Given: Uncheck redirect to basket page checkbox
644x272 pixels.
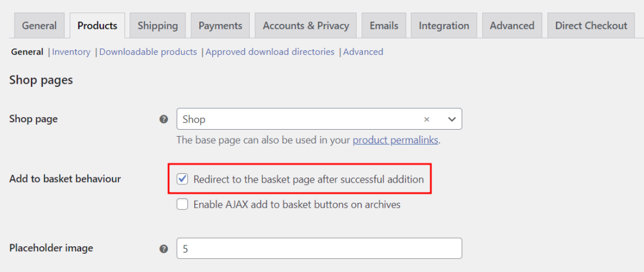Looking at the screenshot, I should click(183, 179).
